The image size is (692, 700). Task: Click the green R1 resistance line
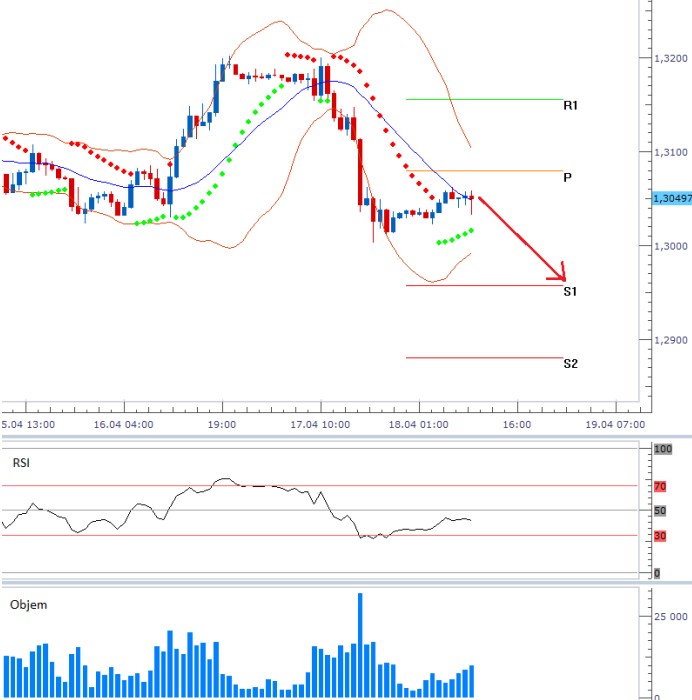(484, 99)
